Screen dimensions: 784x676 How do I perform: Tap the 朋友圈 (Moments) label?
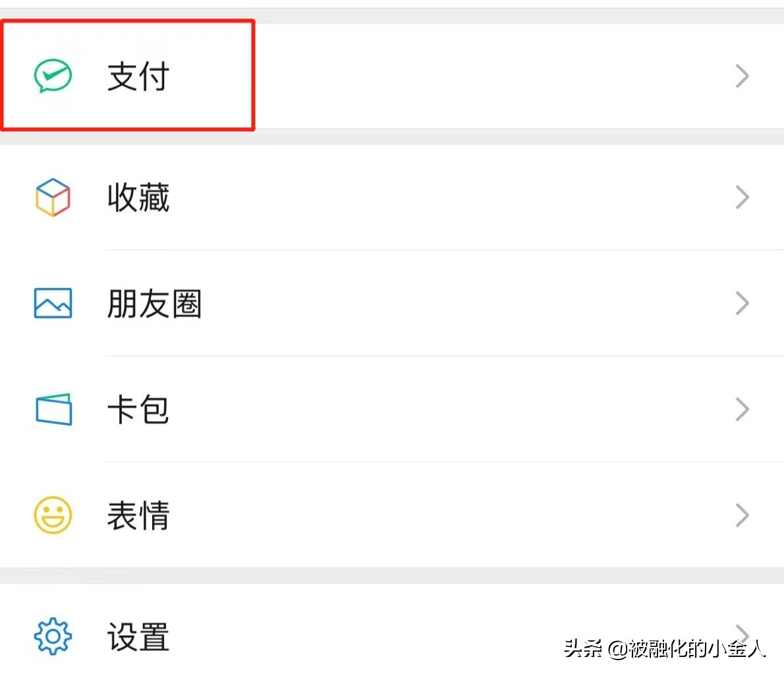pyautogui.click(x=154, y=303)
